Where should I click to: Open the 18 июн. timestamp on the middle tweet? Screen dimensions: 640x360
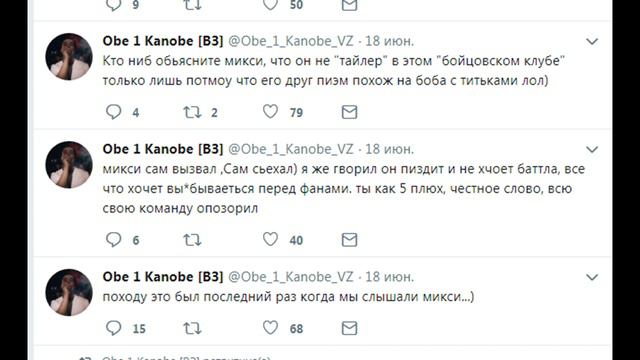(389, 149)
